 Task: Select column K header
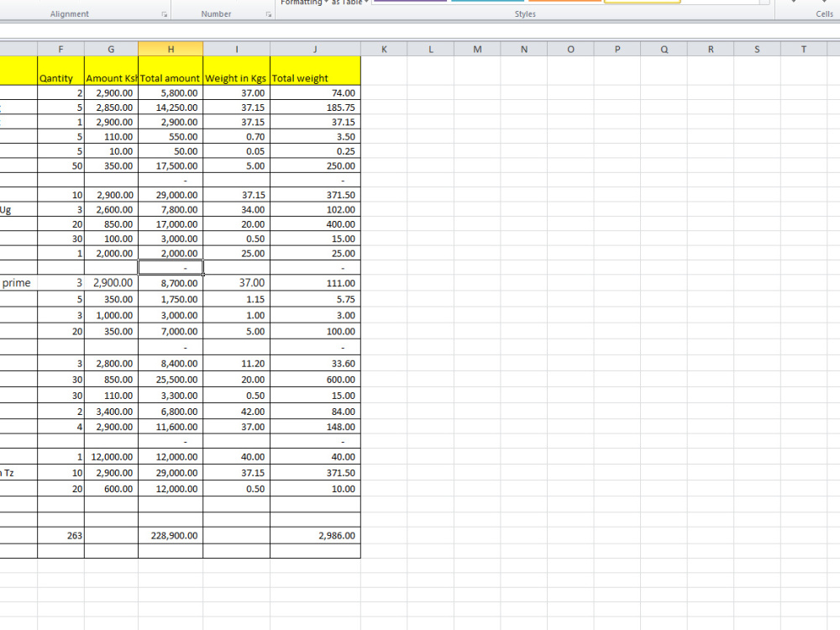pyautogui.click(x=384, y=50)
